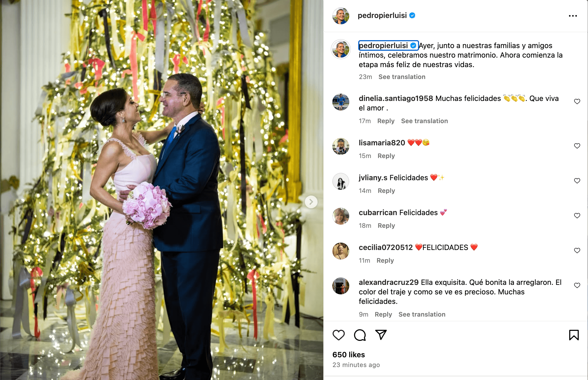The height and width of the screenshot is (380, 588).
Task: Like jvliany.s comment heart
Action: 577,181
